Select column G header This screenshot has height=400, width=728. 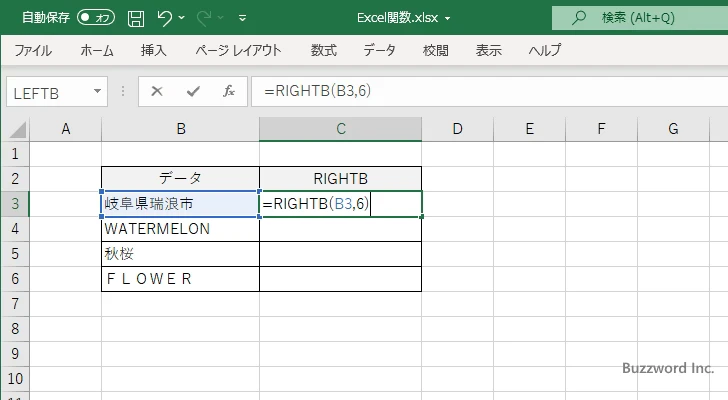[x=673, y=129]
